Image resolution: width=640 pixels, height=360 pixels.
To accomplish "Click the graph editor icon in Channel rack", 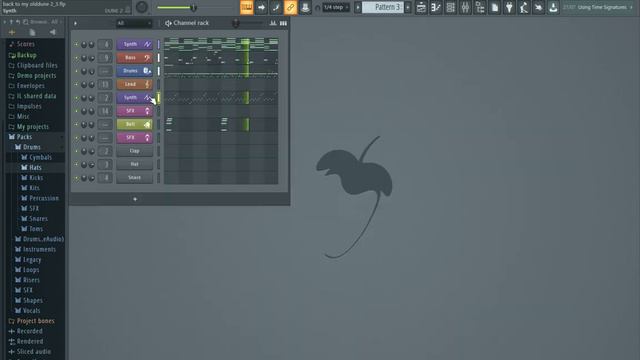I will 273,23.
